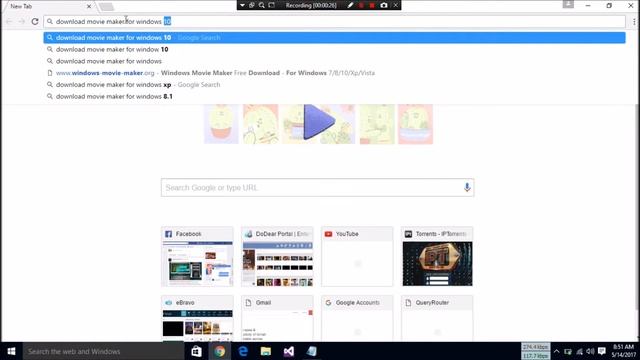This screenshot has height=360, width=640.
Task: Open a new tab with the tab-strip button
Action: [x=106, y=7]
